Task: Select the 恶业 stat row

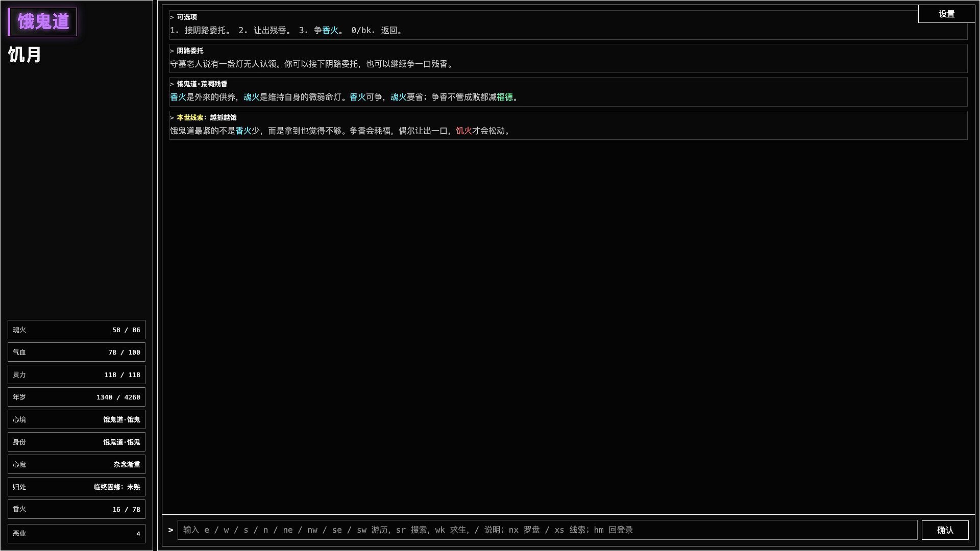Action: (x=77, y=534)
